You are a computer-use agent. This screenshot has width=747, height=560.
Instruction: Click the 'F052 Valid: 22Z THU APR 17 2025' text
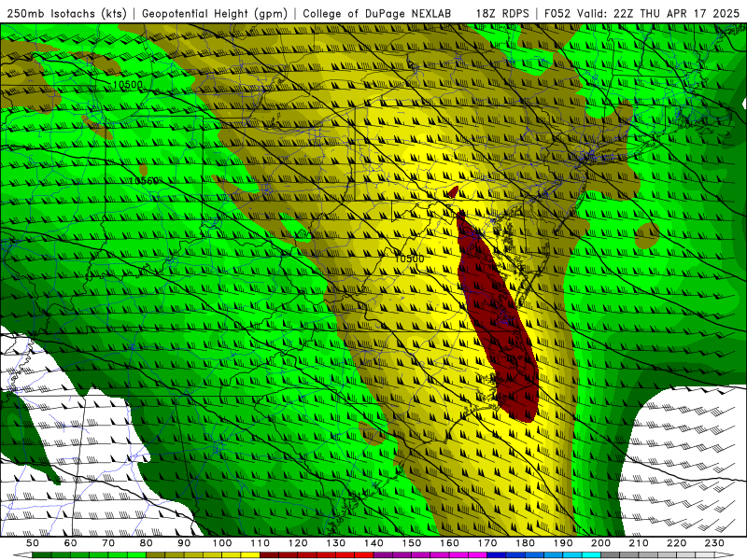641,13
